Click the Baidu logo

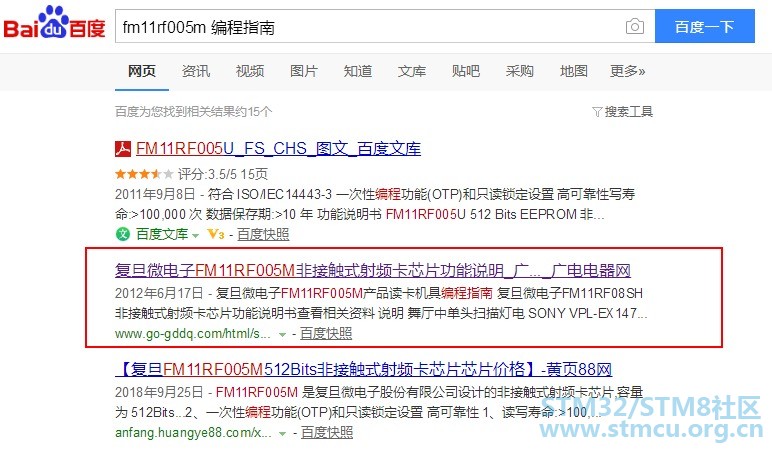pyautogui.click(x=54, y=23)
